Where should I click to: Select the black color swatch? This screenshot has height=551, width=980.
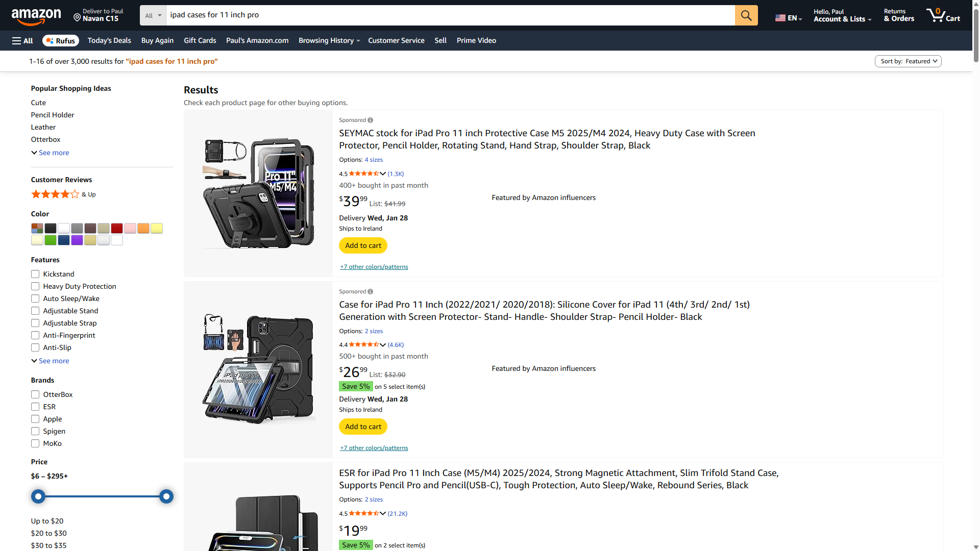click(51, 229)
